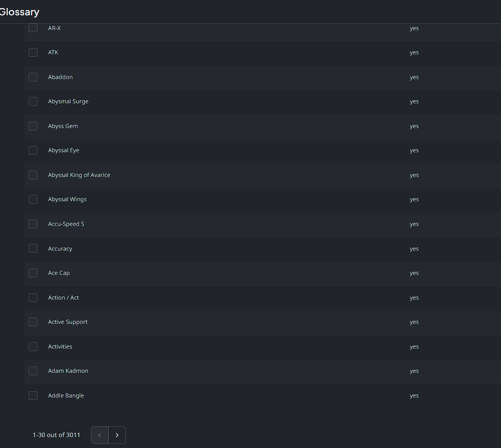Click the Action / Act term
501x448 pixels.
pos(63,298)
